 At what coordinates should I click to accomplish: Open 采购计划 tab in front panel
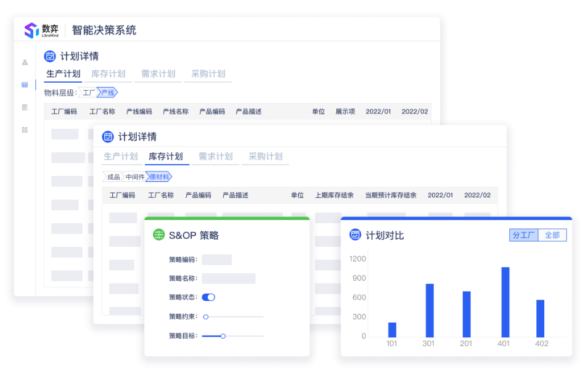(266, 157)
